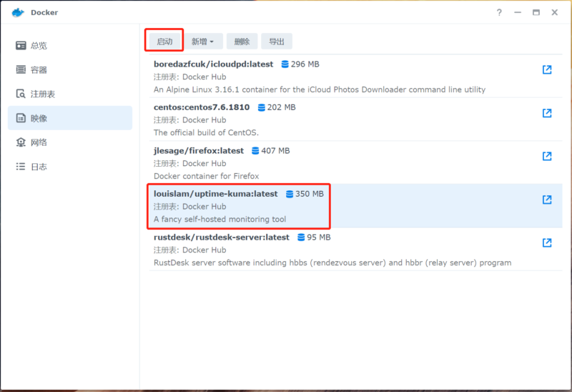Click size database icon beside 350 MB

pos(290,194)
